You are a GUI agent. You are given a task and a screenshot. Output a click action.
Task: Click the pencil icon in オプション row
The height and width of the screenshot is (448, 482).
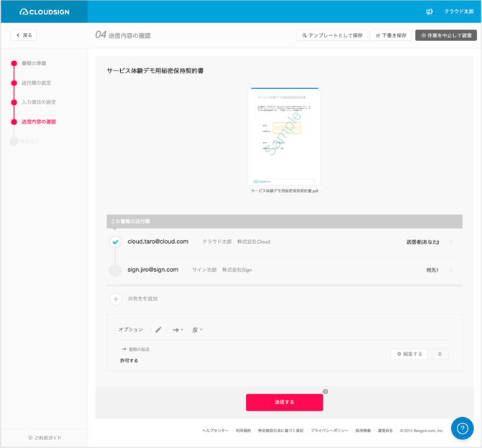158,329
